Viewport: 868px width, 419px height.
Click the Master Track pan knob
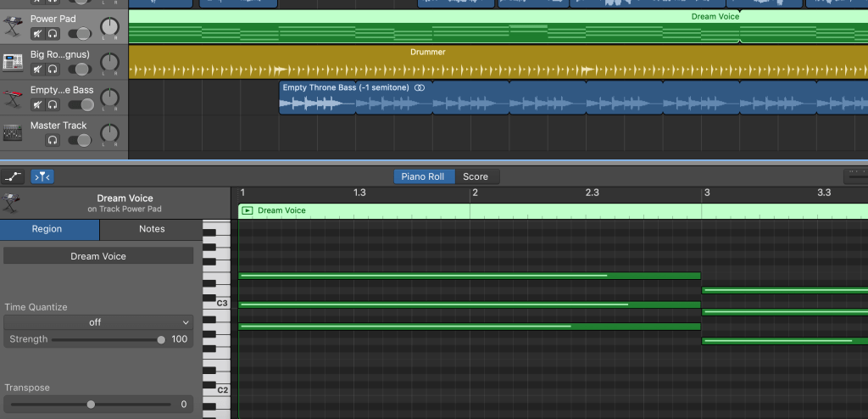(109, 133)
